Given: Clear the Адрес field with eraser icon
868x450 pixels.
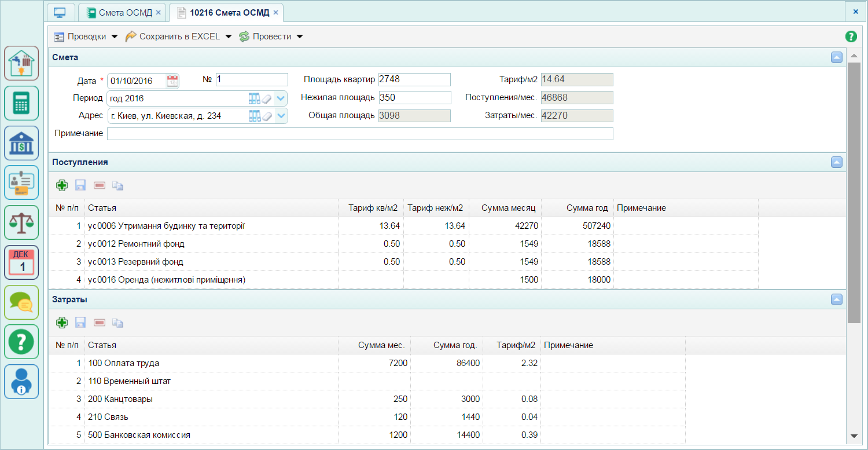Looking at the screenshot, I should [267, 116].
